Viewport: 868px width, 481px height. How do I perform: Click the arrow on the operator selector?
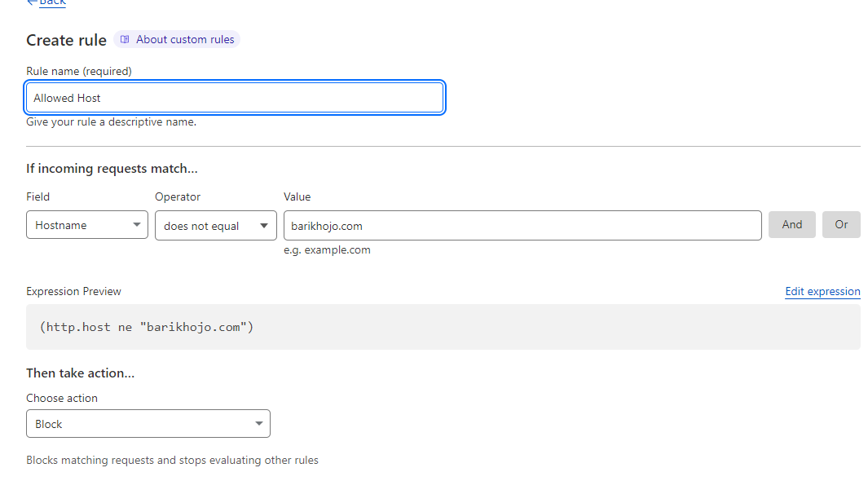[264, 226]
